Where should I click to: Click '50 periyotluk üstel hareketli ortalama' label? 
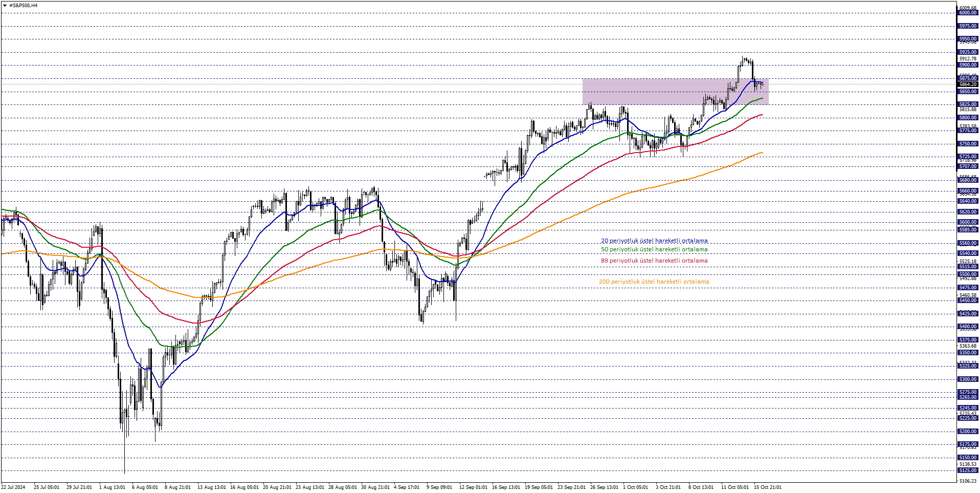(x=654, y=249)
